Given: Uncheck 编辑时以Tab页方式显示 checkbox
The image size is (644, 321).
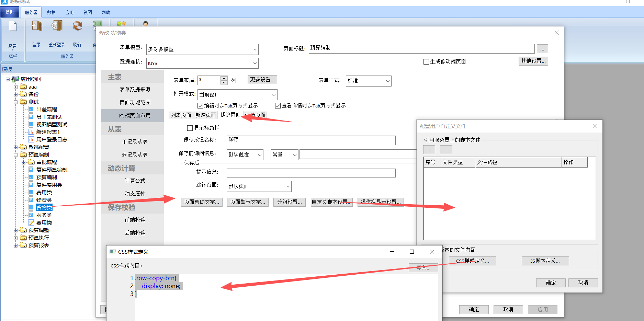Looking at the screenshot, I should 200,106.
